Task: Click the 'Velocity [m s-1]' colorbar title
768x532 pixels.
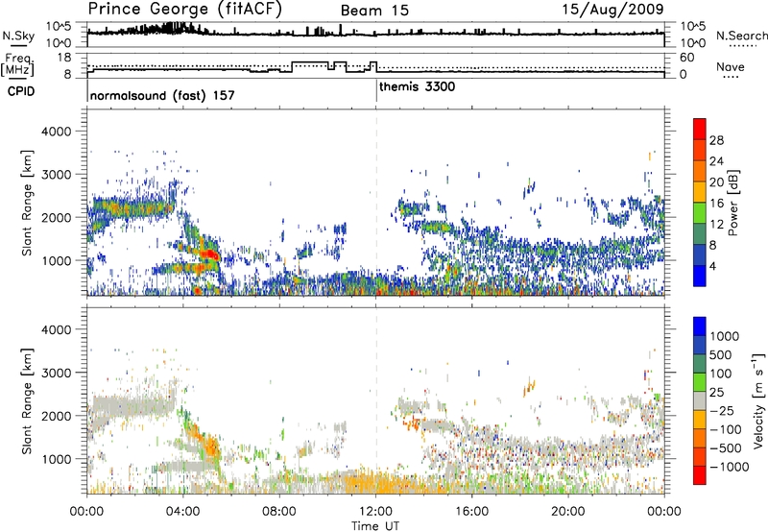Action: [x=759, y=400]
